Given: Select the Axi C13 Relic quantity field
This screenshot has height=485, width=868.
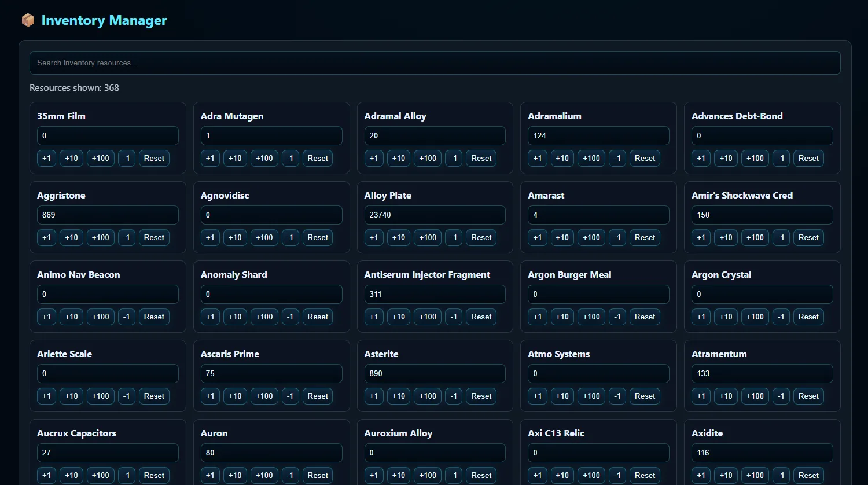Looking at the screenshot, I should pyautogui.click(x=598, y=453).
